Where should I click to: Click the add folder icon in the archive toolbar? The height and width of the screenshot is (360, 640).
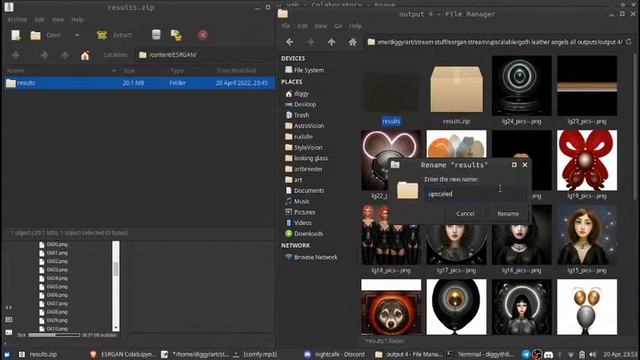pyautogui.click(x=176, y=35)
